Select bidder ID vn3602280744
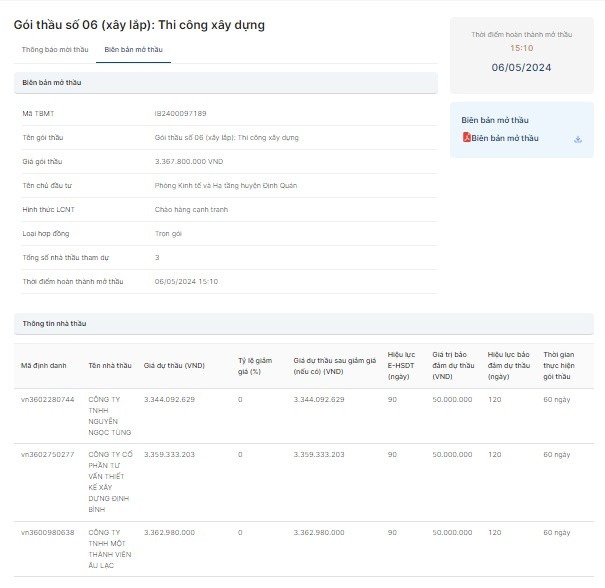 [x=47, y=399]
